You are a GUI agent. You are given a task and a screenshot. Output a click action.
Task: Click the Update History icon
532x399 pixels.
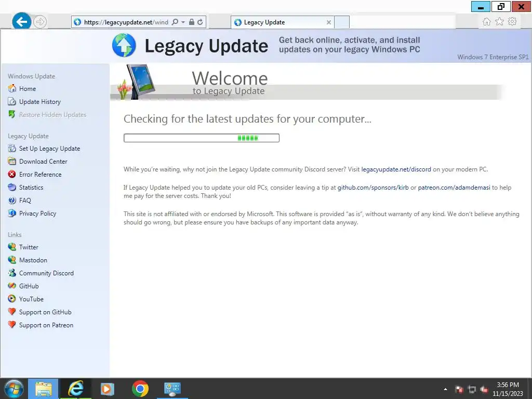tap(12, 101)
